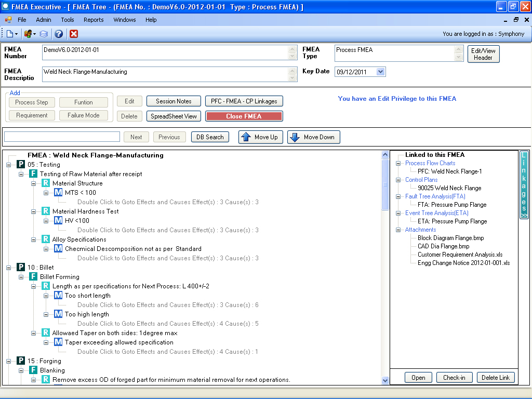Open the New document dropdown arrow
532x399 pixels.
pos(16,34)
